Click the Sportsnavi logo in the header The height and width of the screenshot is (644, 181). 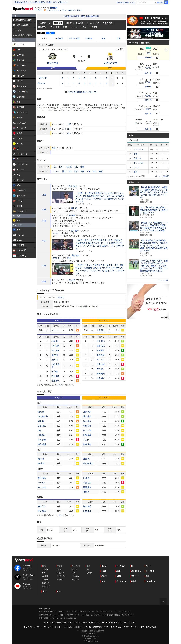(23, 9)
